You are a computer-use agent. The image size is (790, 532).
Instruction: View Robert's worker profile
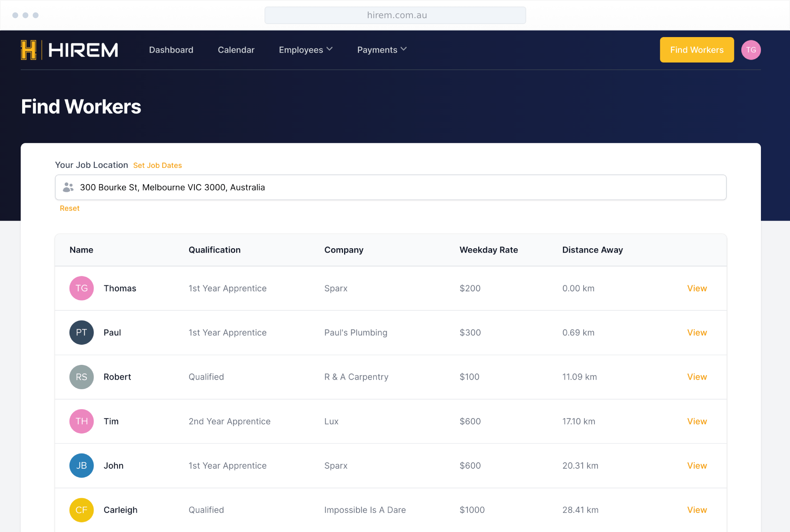[697, 377]
